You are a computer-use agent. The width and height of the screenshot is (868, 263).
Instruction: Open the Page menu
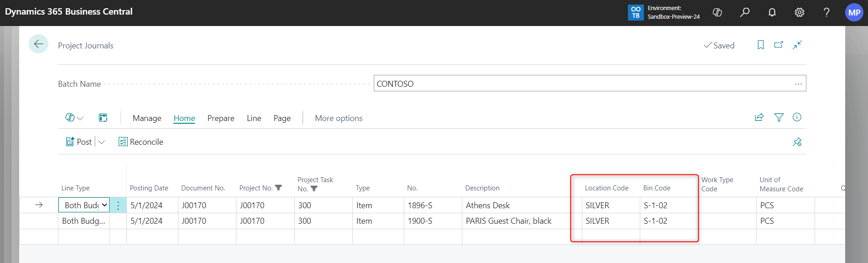(282, 118)
